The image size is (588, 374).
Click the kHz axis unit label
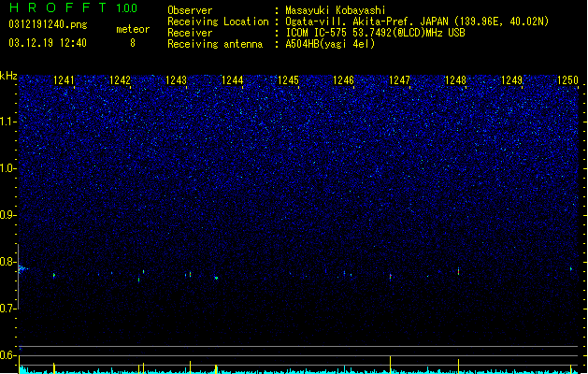pyautogui.click(x=8, y=76)
